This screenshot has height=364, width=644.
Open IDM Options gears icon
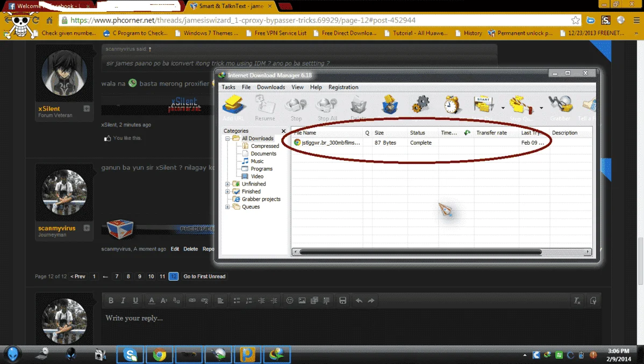click(x=420, y=105)
